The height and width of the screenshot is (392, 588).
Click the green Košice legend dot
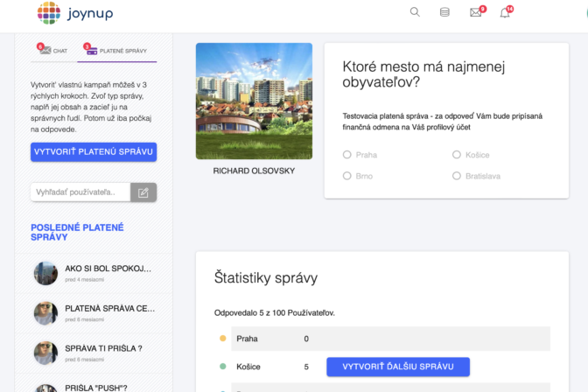pos(223,367)
